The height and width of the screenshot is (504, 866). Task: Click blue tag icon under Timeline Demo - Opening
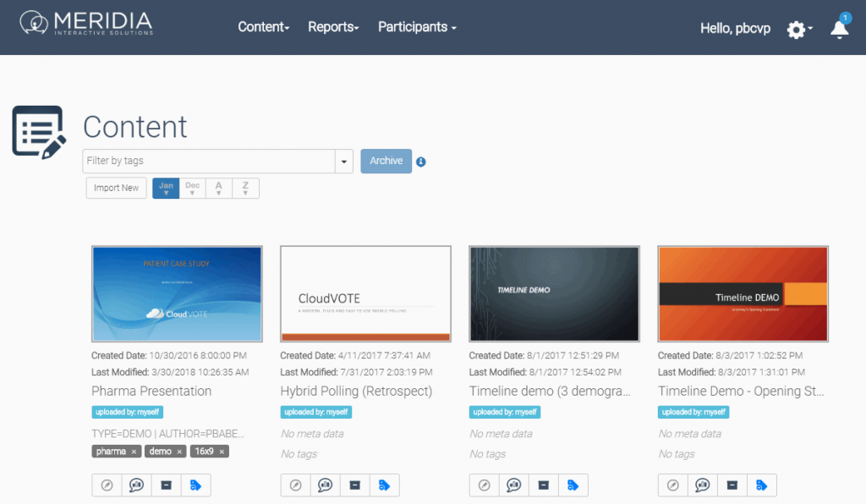[x=761, y=485]
